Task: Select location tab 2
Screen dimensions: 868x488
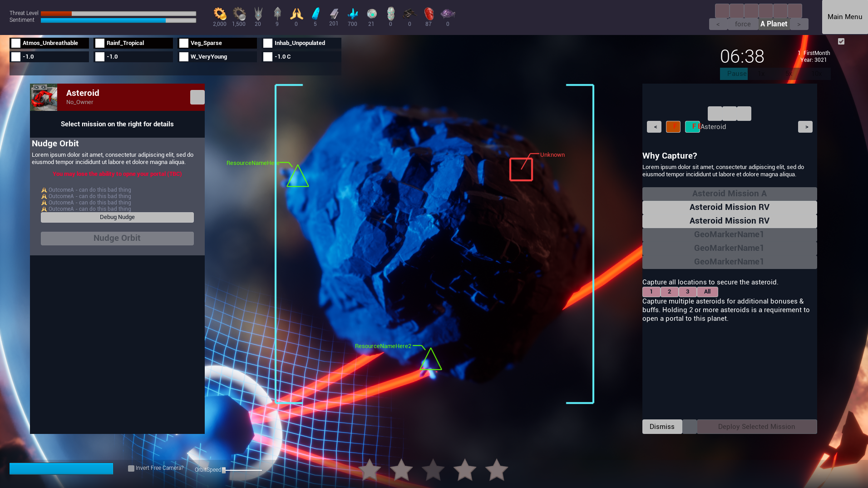Action: click(669, 292)
